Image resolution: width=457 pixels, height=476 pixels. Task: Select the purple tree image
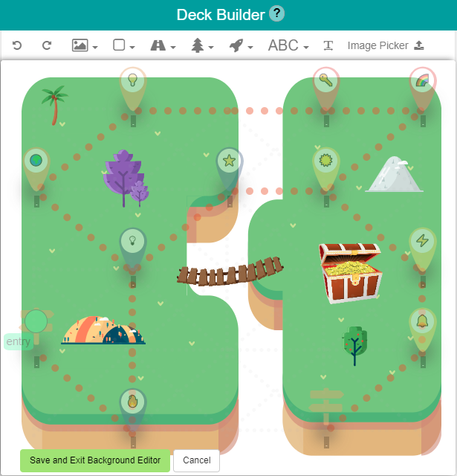click(126, 178)
